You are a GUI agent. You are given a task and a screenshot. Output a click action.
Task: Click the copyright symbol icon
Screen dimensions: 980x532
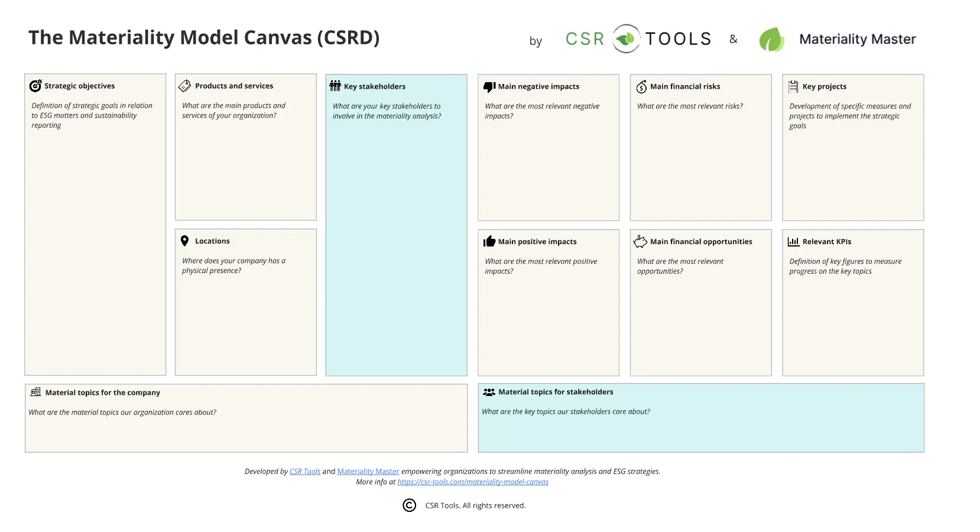click(409, 505)
